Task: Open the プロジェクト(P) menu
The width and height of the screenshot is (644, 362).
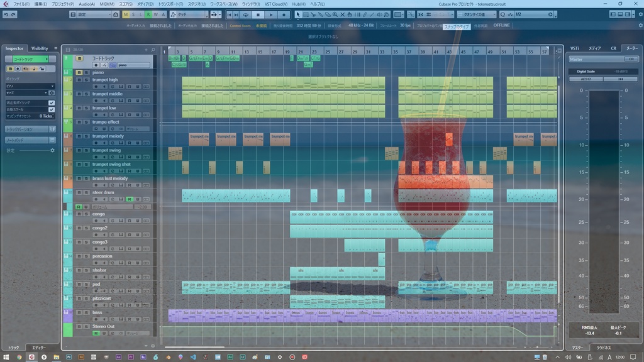Action: 63,4
